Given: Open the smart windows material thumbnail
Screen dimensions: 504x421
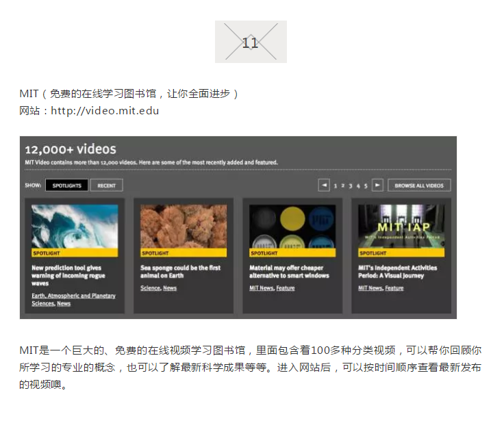Looking at the screenshot, I should [292, 227].
